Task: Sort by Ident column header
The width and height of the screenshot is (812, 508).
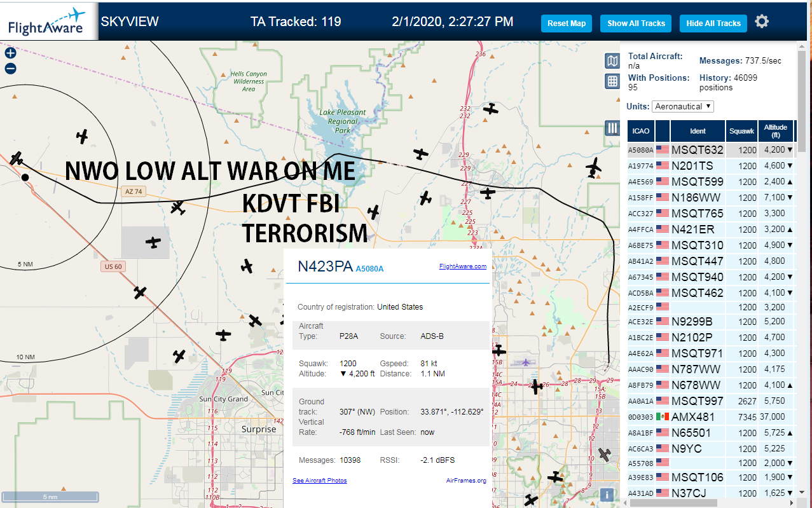Action: point(698,131)
